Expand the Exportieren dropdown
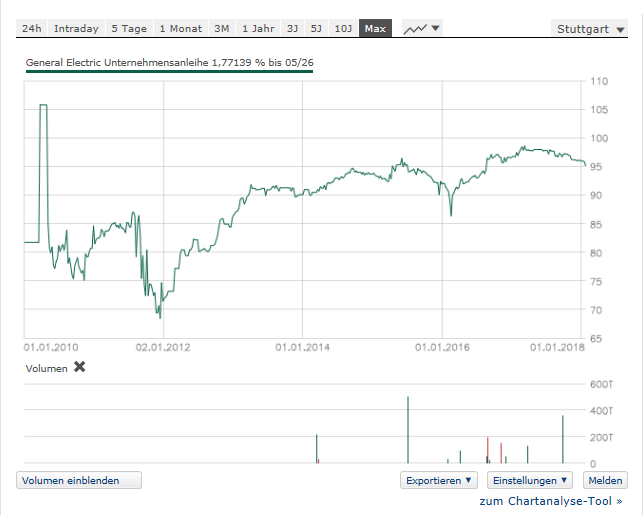The width and height of the screenshot is (643, 515). [438, 481]
